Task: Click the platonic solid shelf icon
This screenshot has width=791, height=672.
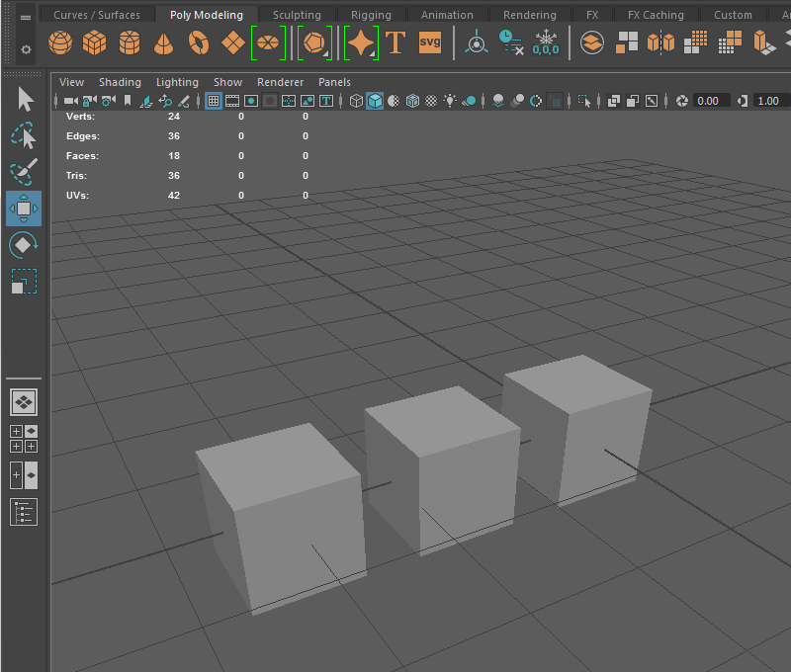Action: coord(314,42)
